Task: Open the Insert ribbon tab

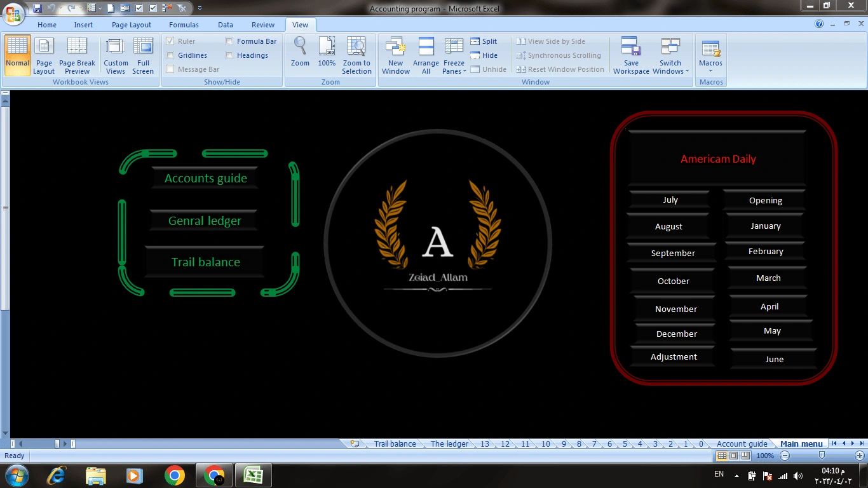Action: [x=83, y=25]
